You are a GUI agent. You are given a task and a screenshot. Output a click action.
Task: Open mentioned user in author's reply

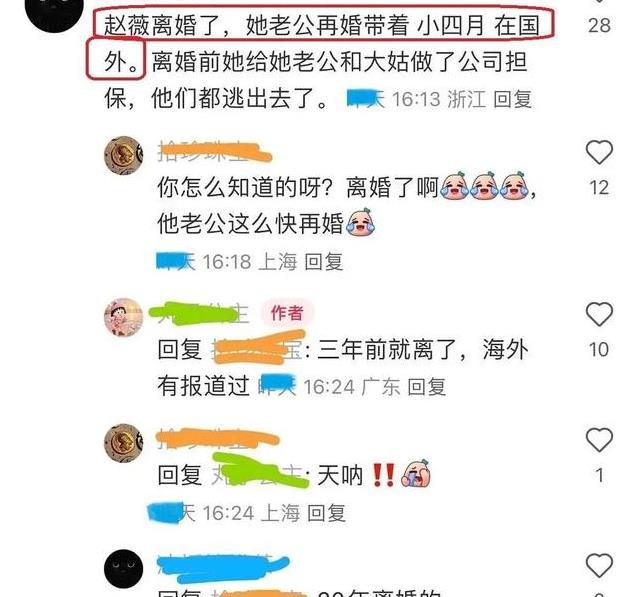pyautogui.click(x=258, y=349)
